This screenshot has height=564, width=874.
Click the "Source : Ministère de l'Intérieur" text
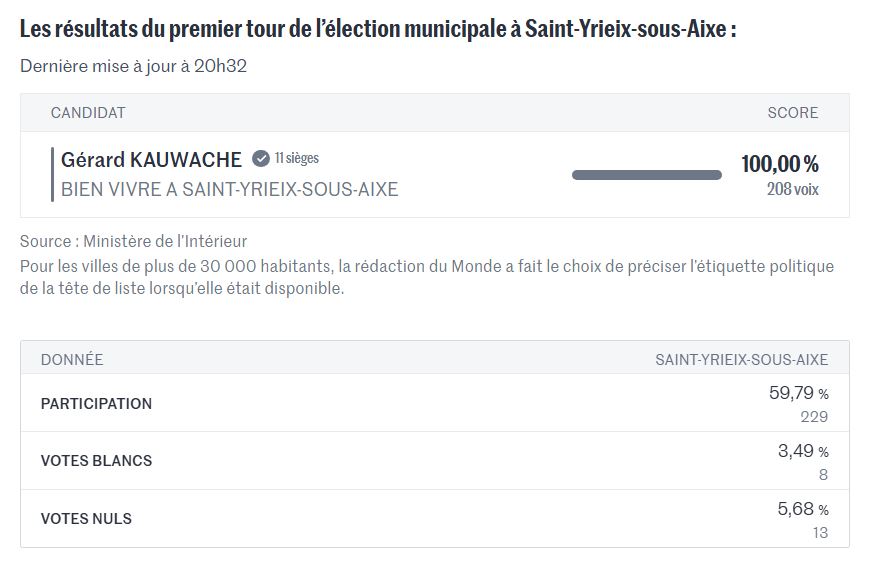133,241
